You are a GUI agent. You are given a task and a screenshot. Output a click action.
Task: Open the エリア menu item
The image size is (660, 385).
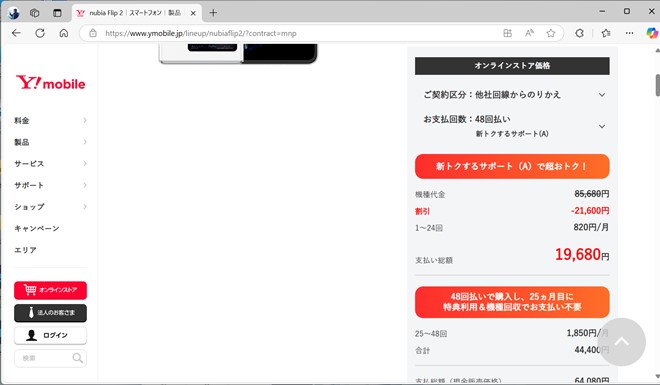25,250
